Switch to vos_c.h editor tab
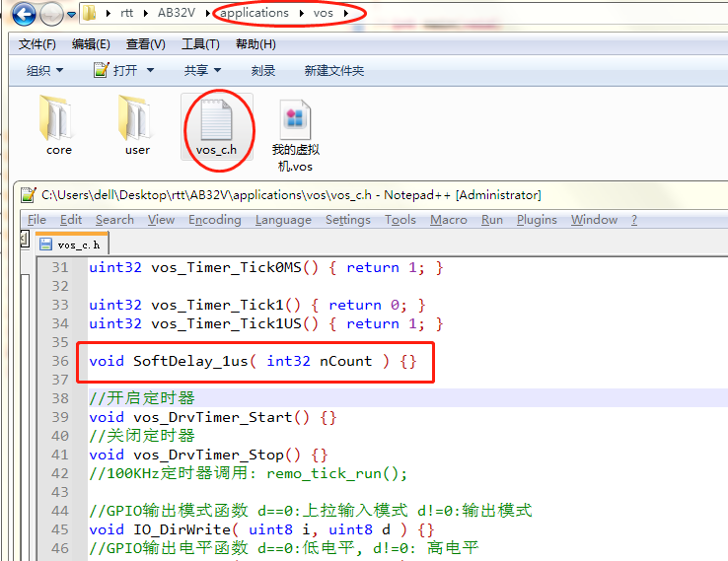 point(72,245)
